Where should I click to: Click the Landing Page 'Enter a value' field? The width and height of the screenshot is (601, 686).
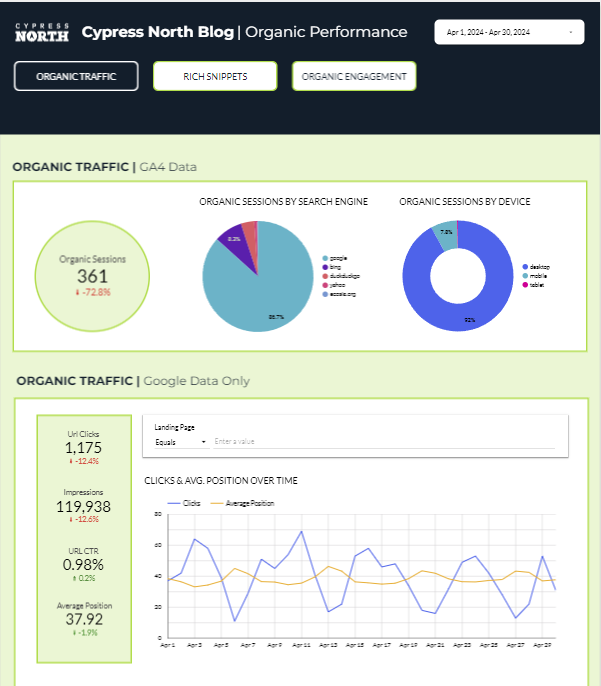pyautogui.click(x=384, y=442)
